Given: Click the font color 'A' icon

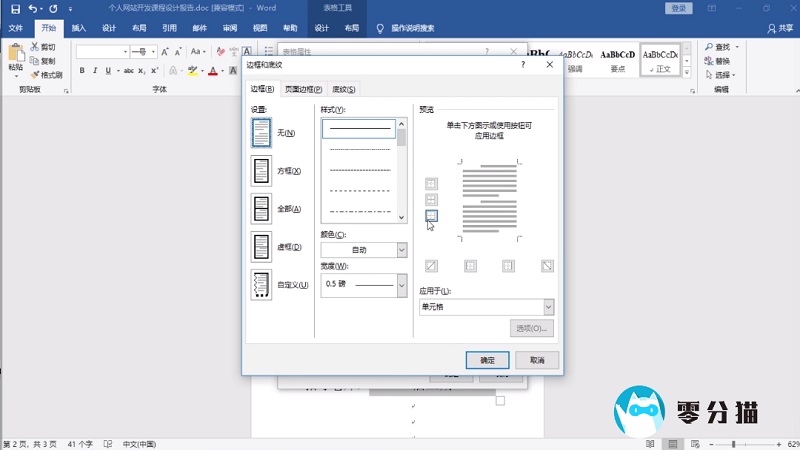Looking at the screenshot, I should pos(213,71).
